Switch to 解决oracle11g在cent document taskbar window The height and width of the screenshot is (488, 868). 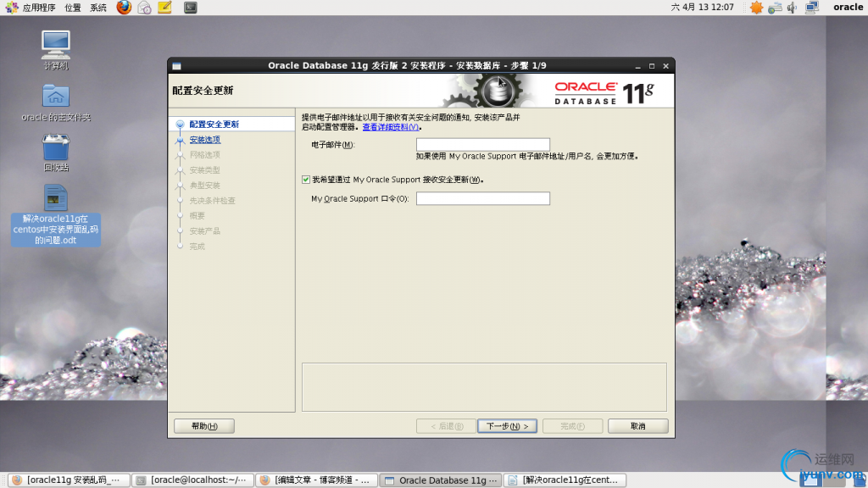coord(565,480)
